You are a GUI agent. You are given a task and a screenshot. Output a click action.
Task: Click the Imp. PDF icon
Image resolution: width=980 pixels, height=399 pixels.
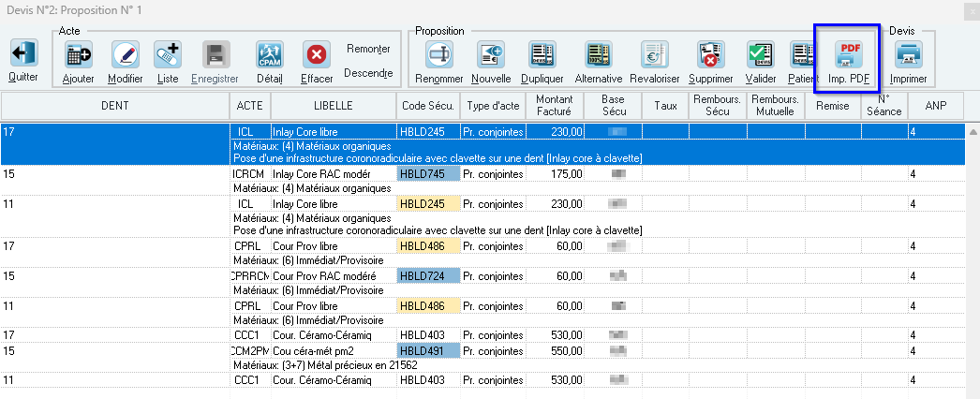[x=850, y=55]
